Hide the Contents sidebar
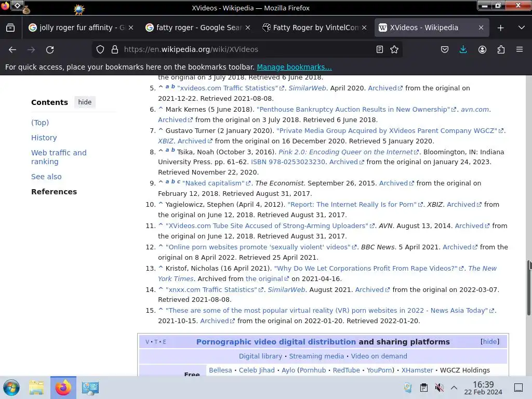 (x=85, y=102)
